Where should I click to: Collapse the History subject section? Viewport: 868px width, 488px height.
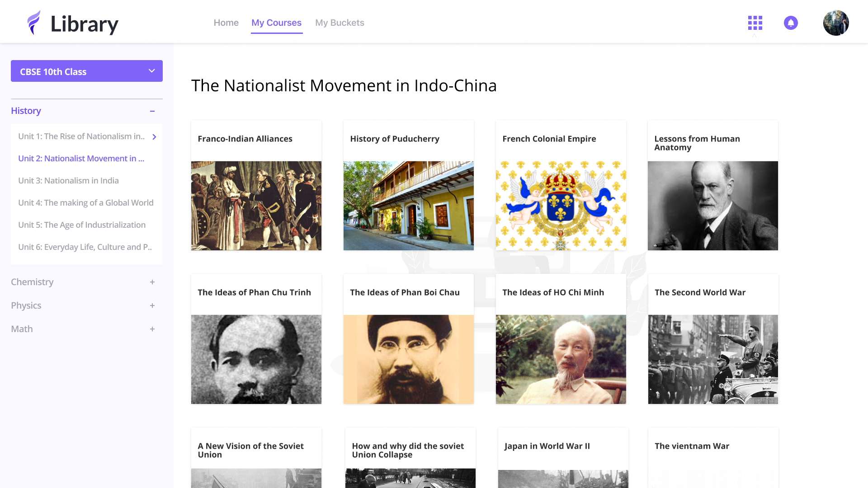pos(152,111)
